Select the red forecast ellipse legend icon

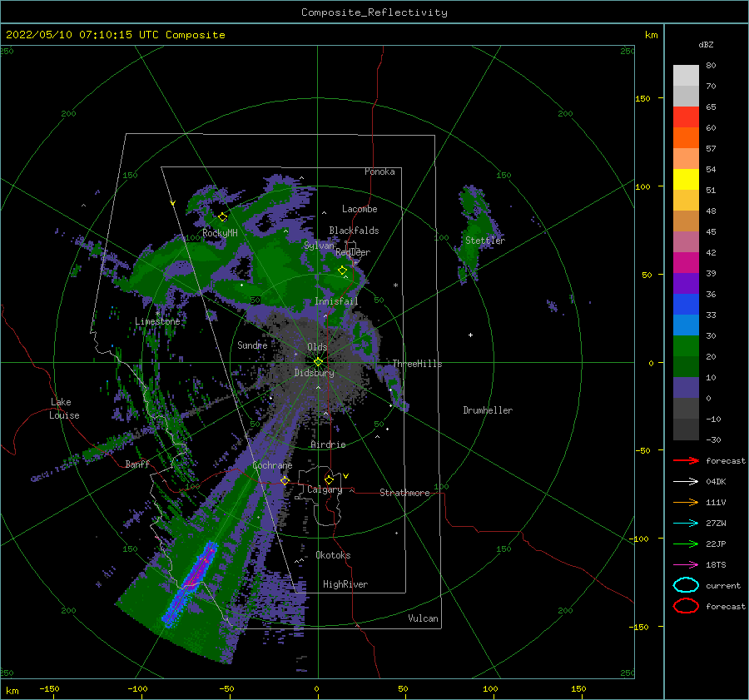tap(686, 606)
